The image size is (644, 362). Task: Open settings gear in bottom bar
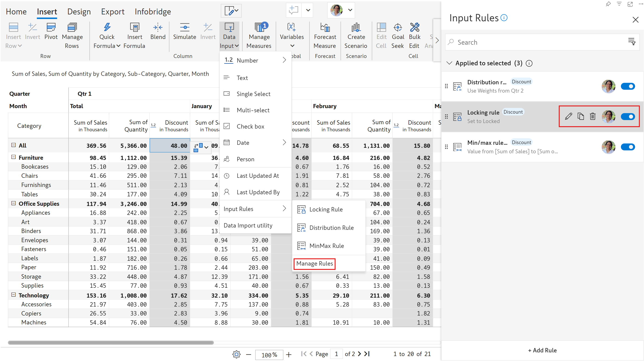(x=236, y=354)
